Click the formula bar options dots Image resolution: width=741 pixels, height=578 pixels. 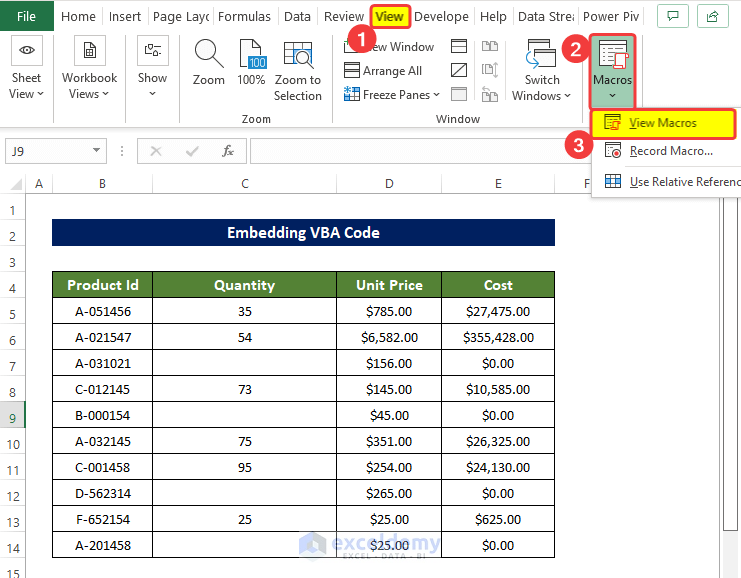(122, 151)
